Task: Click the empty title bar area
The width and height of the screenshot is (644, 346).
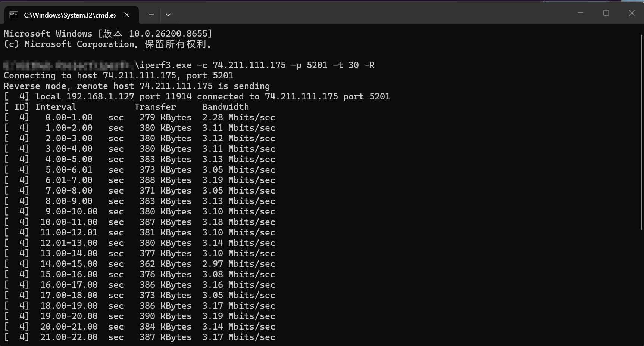Action: [x=369, y=13]
